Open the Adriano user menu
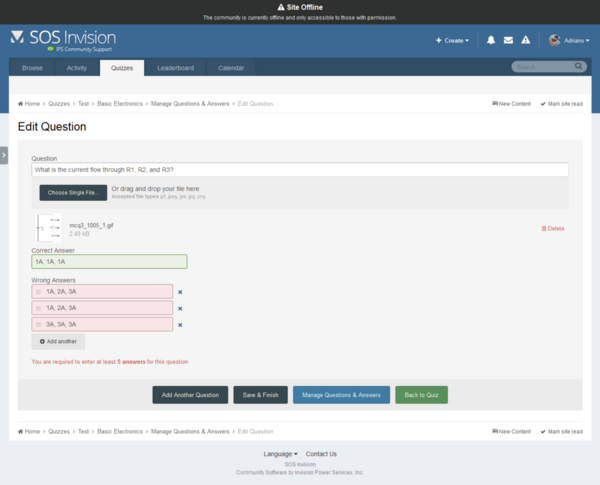Viewport: 600px width, 485px height. 568,40
